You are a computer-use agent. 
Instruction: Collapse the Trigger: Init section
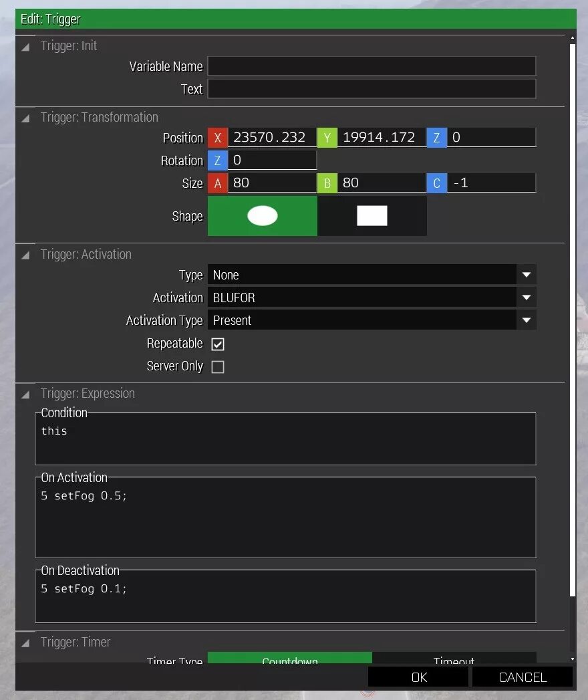pos(25,46)
